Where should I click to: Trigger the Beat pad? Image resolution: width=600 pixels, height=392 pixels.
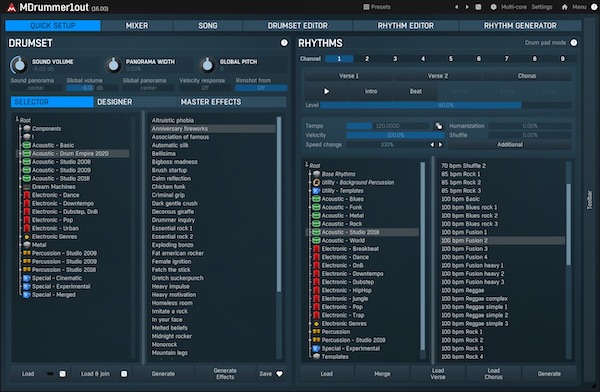[x=416, y=91]
